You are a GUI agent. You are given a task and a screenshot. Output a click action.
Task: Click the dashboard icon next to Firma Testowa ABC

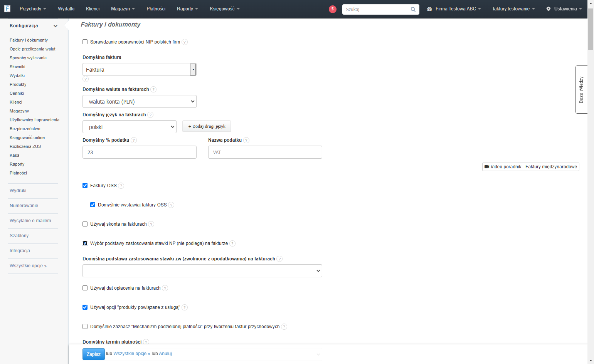(x=429, y=9)
